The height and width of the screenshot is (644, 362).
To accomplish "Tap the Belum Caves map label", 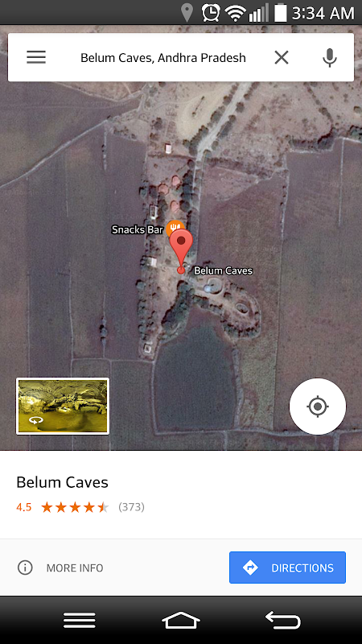I will coord(224,270).
